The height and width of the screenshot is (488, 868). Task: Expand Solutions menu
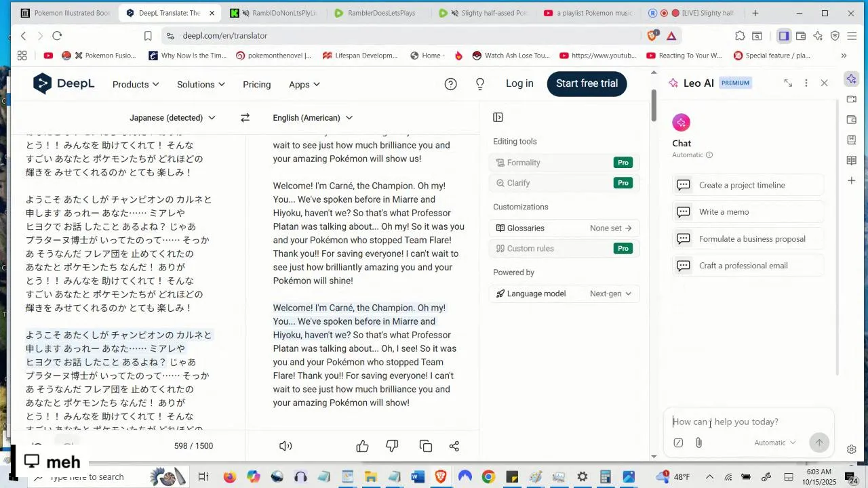point(201,85)
